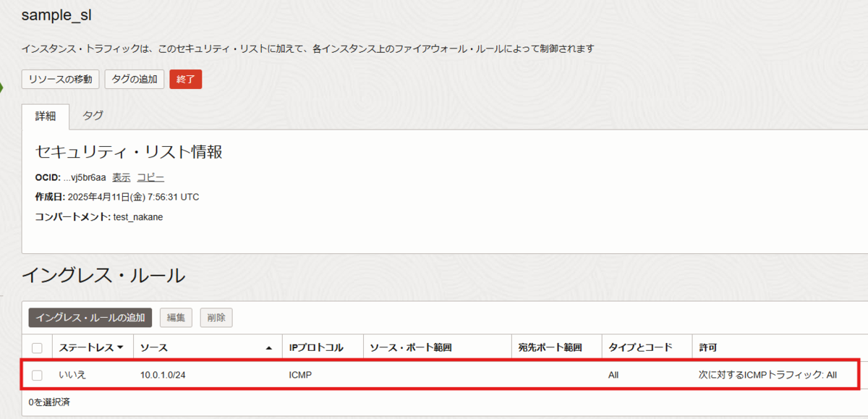
Task: Click the 次に対するICMPトラフィック: All cell
Action: pyautogui.click(x=767, y=375)
